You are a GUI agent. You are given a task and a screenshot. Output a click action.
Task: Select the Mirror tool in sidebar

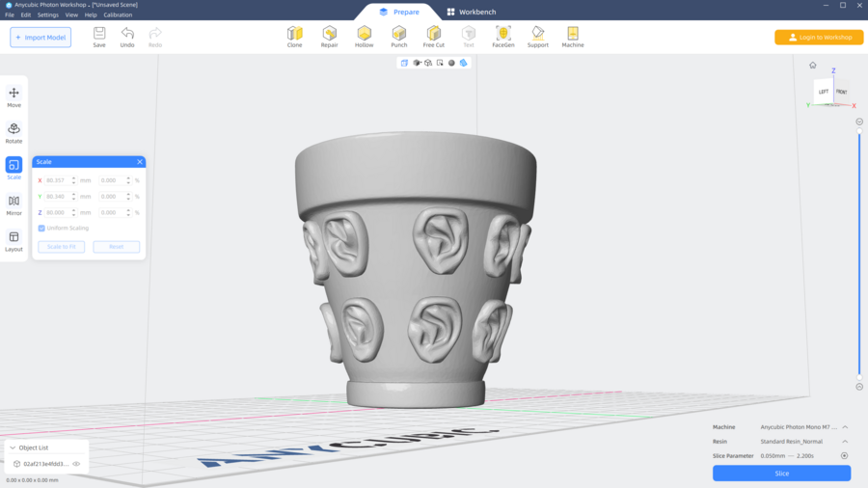pyautogui.click(x=14, y=205)
